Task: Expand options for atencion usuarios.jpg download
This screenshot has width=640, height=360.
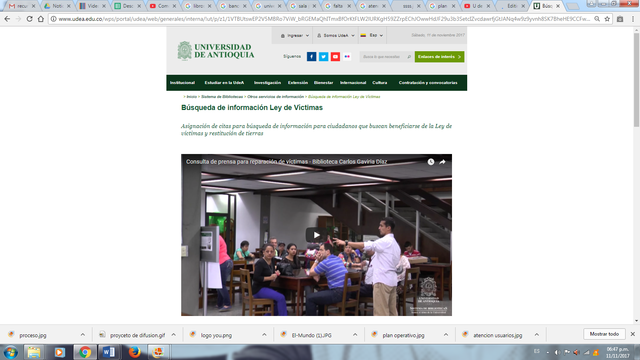Action: (x=537, y=335)
